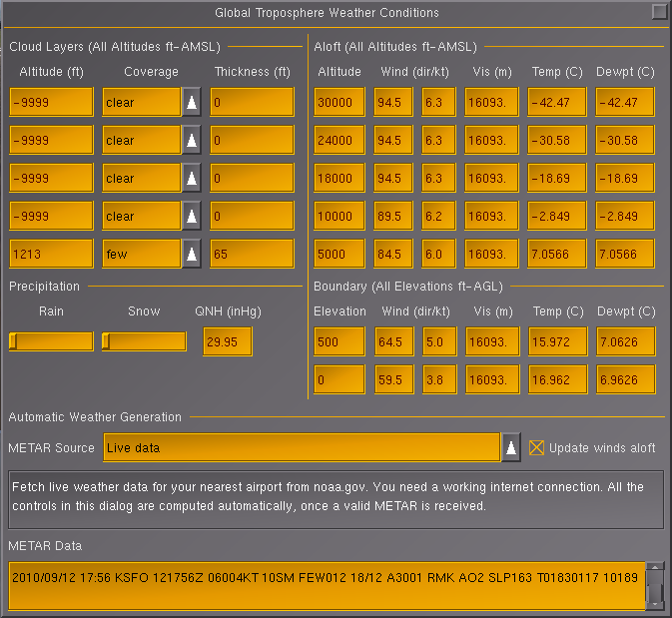
Task: Click boundary wind speed field 5.0
Action: tap(439, 341)
